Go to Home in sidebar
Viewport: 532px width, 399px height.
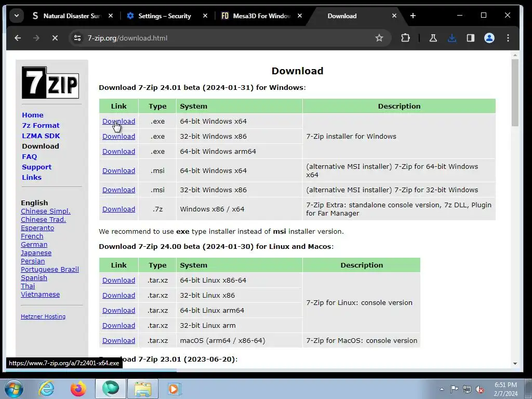pos(33,115)
